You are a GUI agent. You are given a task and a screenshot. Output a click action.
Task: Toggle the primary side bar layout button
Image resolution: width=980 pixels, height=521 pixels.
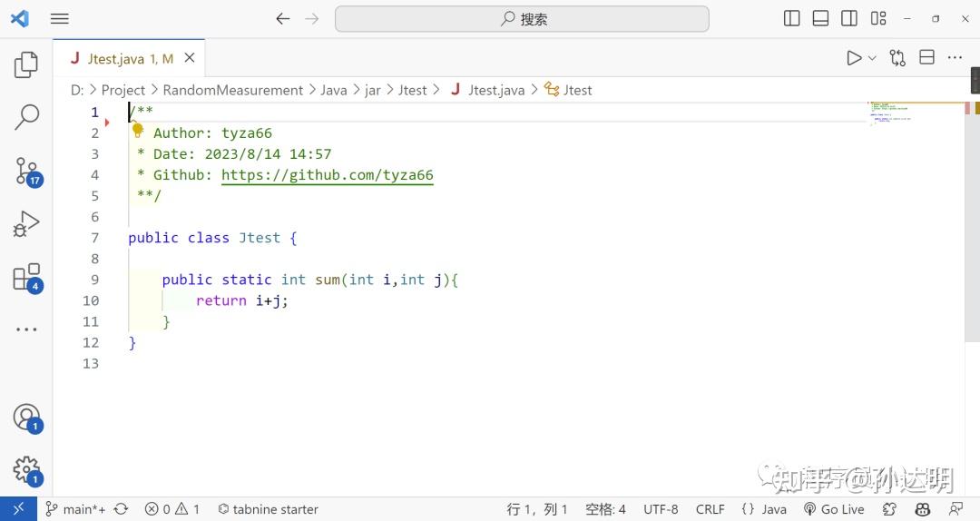point(791,18)
